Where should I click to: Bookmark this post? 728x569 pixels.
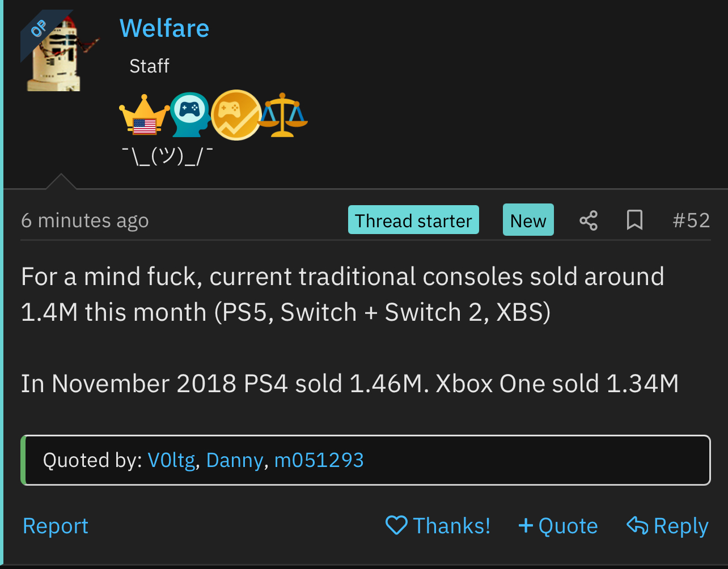pyautogui.click(x=634, y=220)
